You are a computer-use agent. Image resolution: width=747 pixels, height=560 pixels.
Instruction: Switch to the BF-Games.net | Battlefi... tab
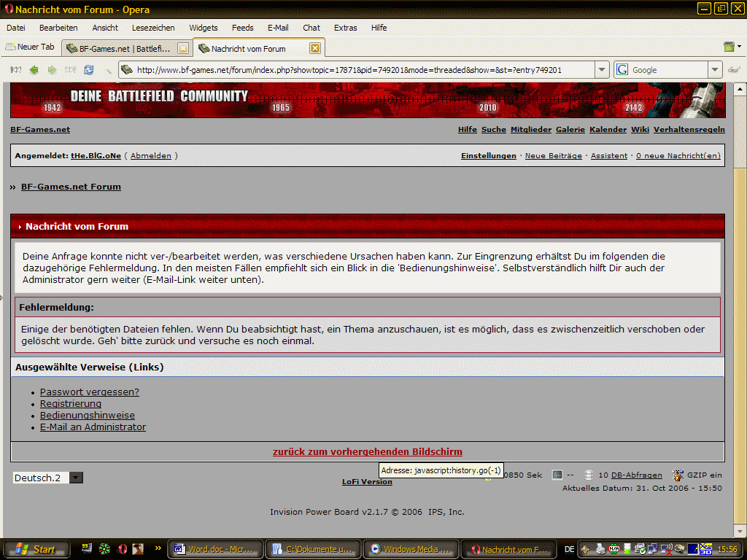[x=126, y=48]
